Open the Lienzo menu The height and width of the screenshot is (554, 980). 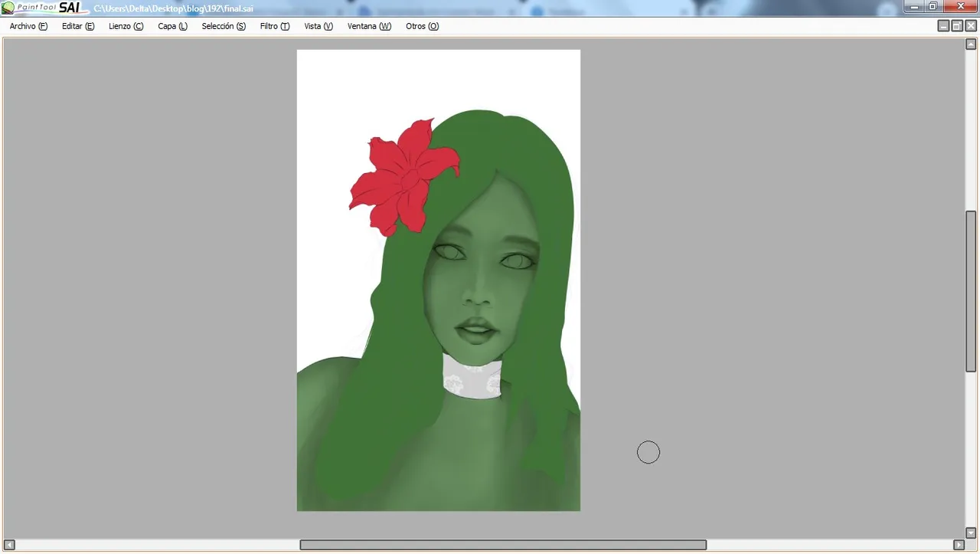[x=126, y=26]
